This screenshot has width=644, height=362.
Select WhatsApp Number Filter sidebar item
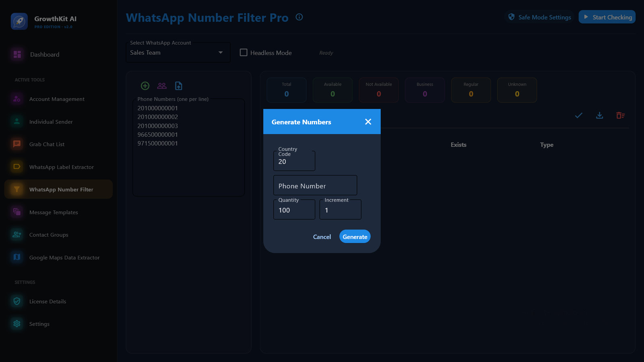[x=59, y=189]
